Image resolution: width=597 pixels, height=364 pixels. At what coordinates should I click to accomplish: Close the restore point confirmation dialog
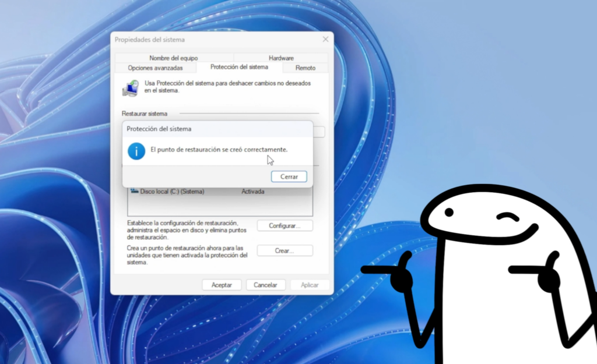coord(289,176)
